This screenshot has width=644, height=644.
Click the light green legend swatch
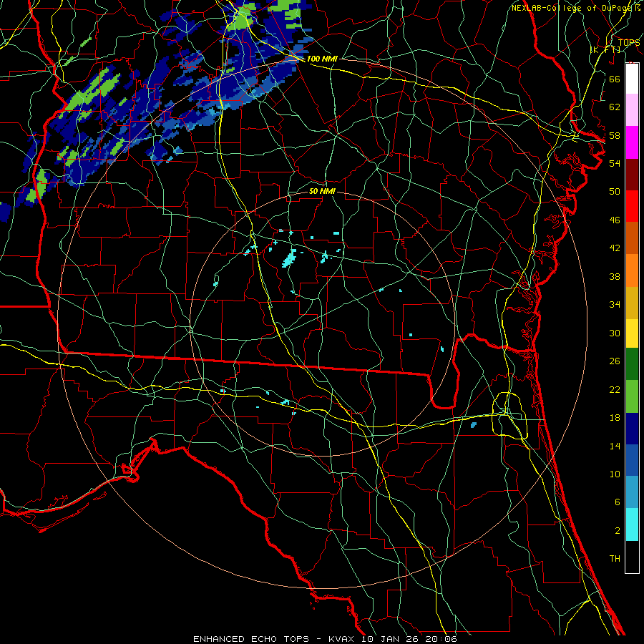(632, 396)
